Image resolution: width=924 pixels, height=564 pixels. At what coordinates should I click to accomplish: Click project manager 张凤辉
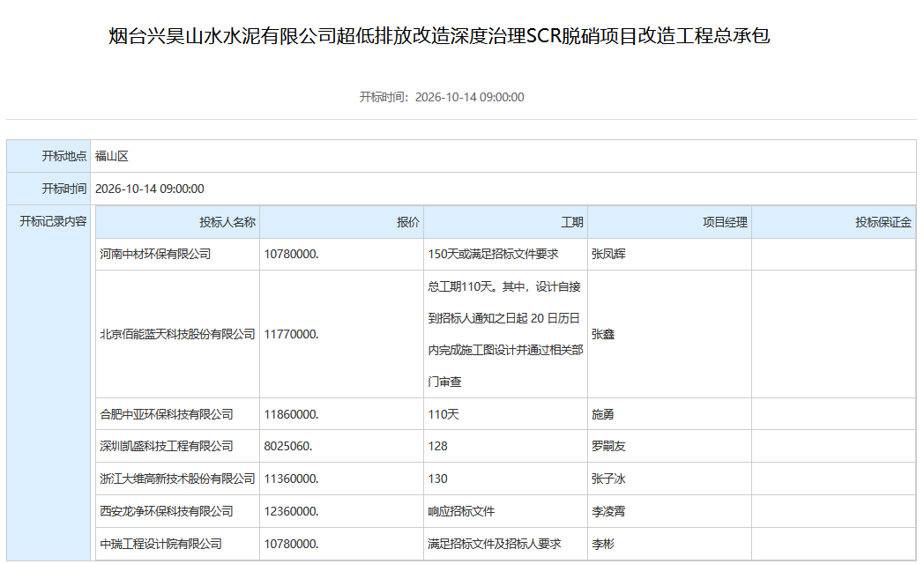pyautogui.click(x=608, y=254)
